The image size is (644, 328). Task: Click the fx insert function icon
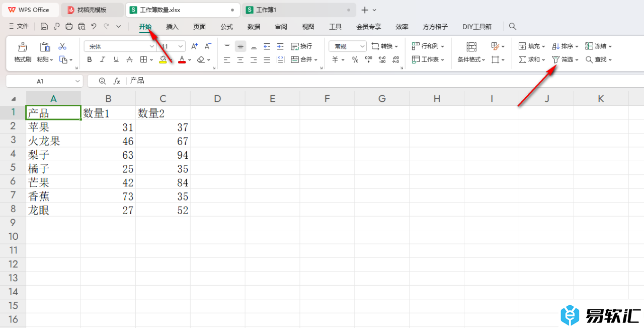117,81
